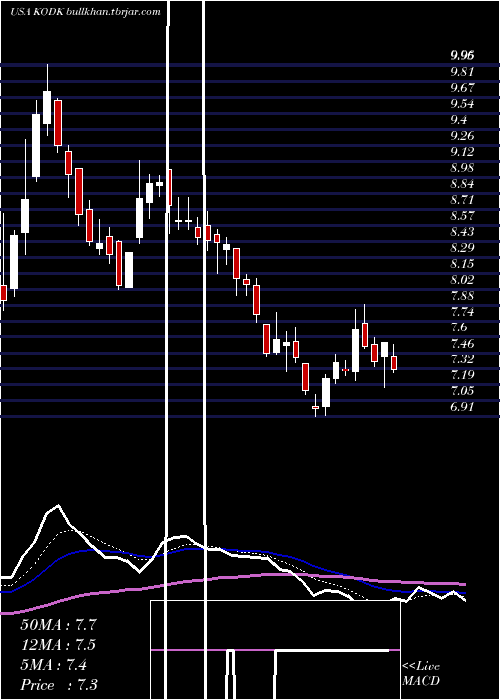Click the '5MA : 7.4' legend value
This screenshot has width=500, height=700.
(x=54, y=665)
